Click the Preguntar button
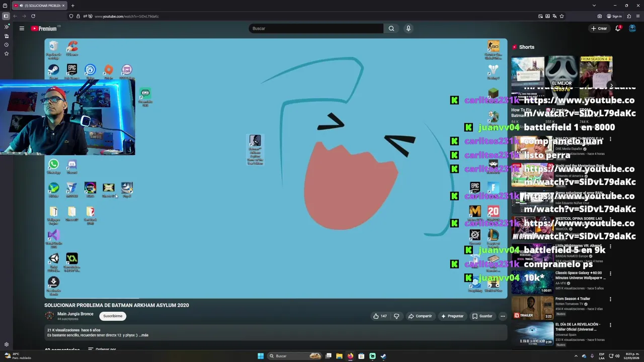Screen dimensions: 644x362 pos(452,316)
